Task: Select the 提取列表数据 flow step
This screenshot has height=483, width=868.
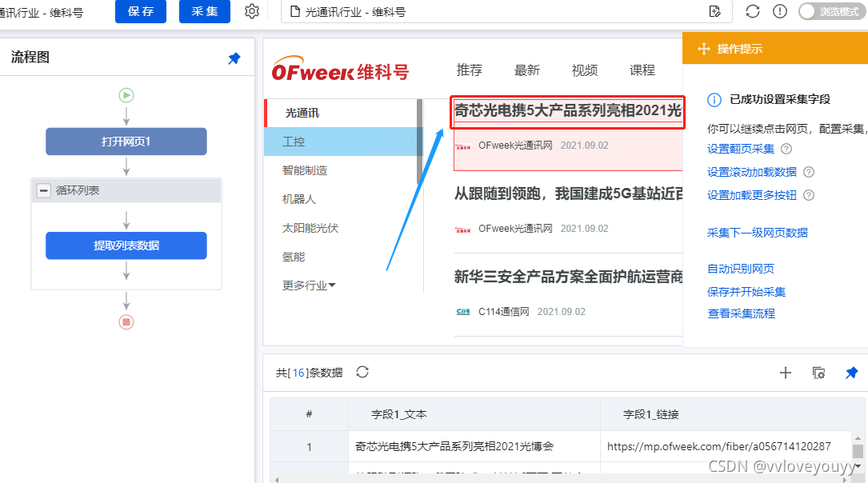Action: click(126, 245)
